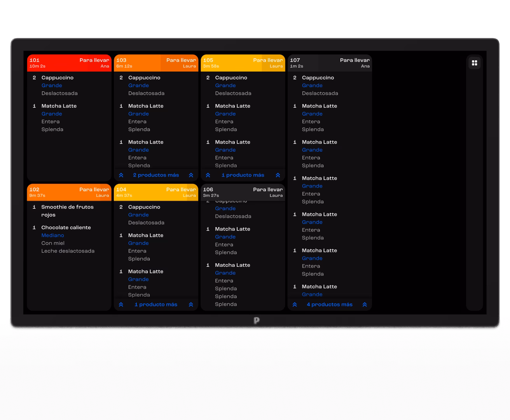Screen dimensions: 510x420
Task: Click the 'Leche deslactosada' modifier
Action: coord(68,251)
